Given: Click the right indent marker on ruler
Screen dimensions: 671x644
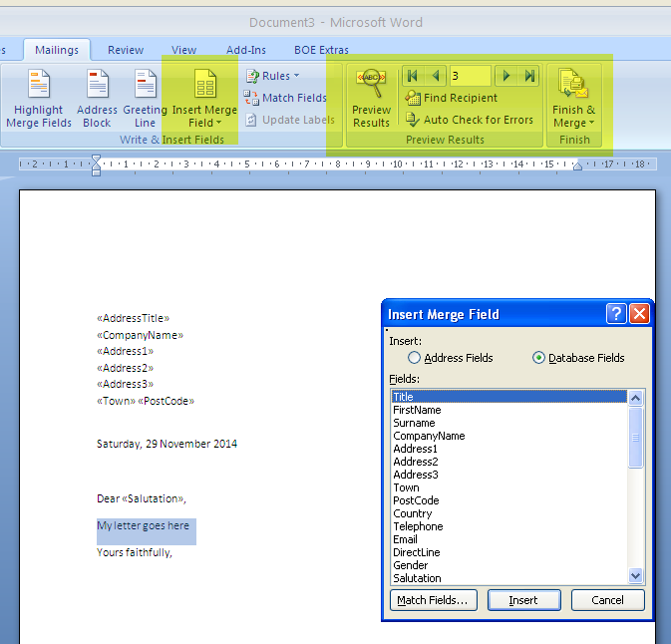Looking at the screenshot, I should pyautogui.click(x=577, y=166).
